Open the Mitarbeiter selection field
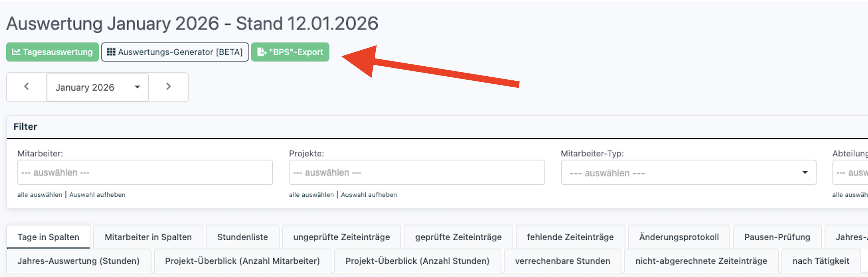The width and height of the screenshot is (868, 277). tap(145, 173)
